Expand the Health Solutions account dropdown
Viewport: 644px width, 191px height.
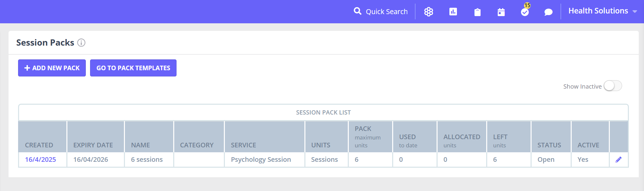pos(603,11)
